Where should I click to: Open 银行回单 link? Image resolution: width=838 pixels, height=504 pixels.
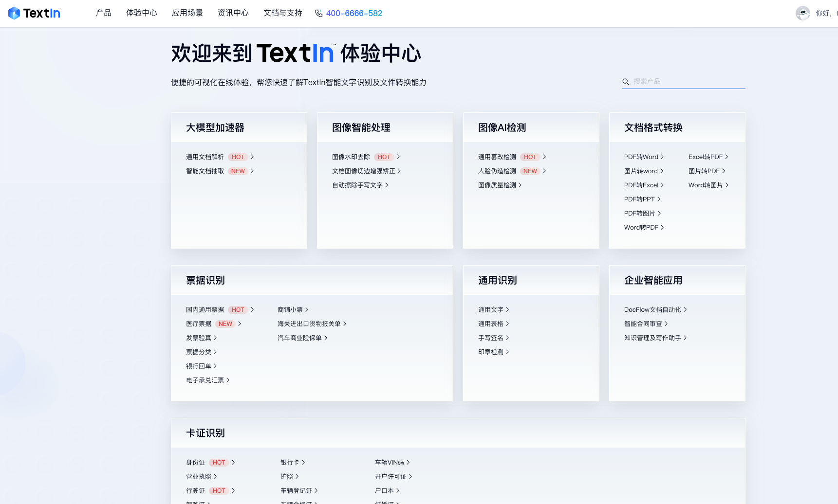[x=199, y=366]
